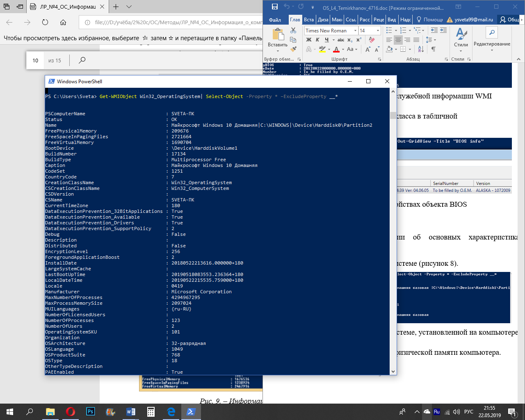This screenshot has width=525, height=420.
Task: Undo the last action in Word
Action: 287,7
